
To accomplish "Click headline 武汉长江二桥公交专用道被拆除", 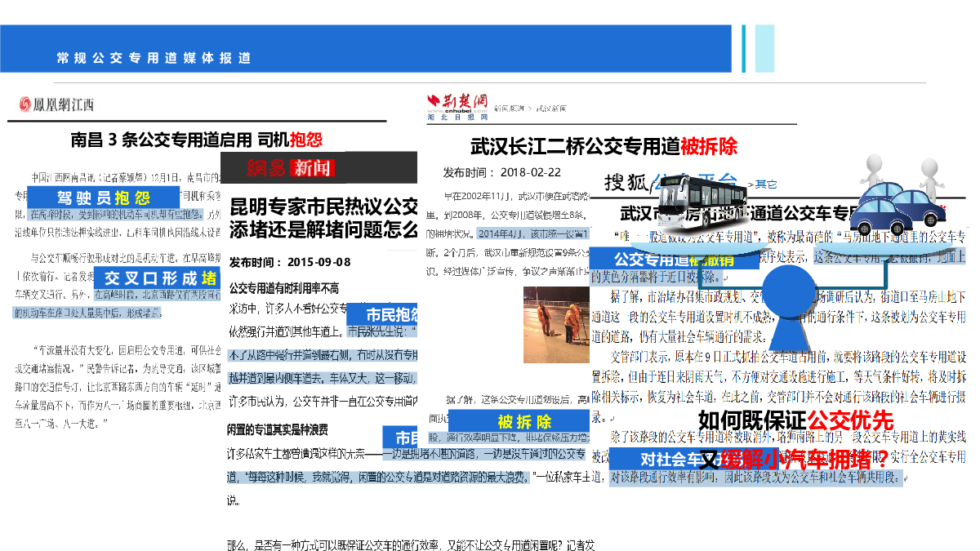I will (604, 146).
